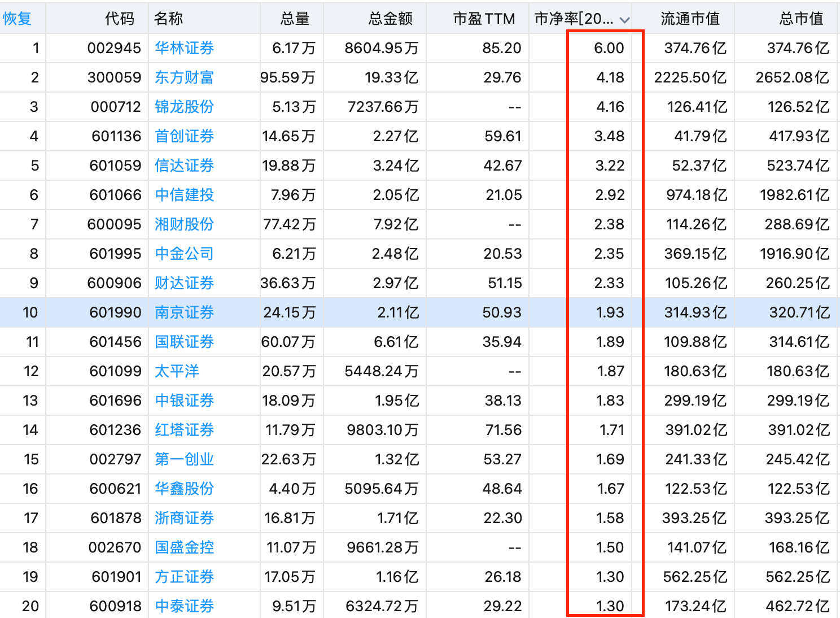Select stock code 601236

click(116, 430)
